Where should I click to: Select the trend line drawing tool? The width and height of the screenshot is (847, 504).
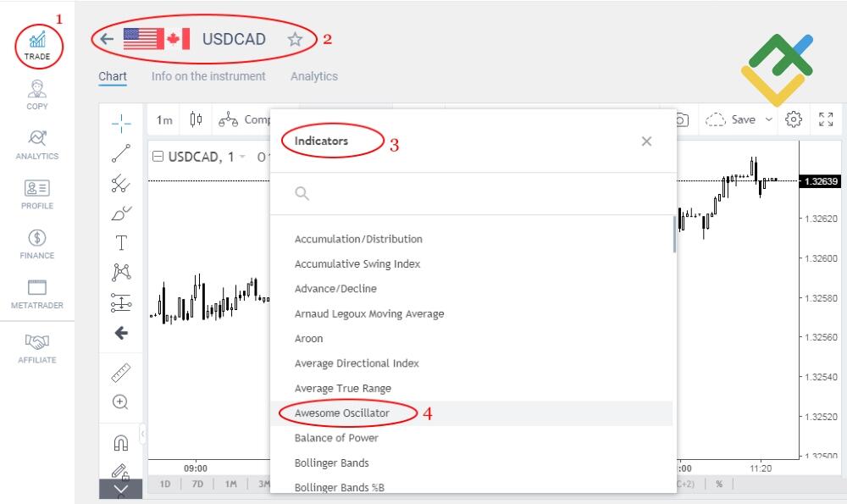click(121, 153)
